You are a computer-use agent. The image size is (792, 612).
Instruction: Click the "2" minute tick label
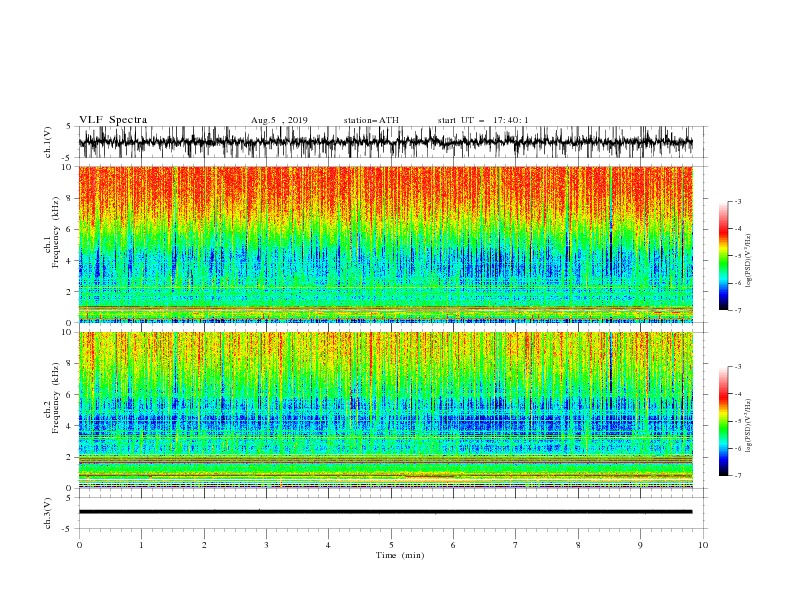click(204, 545)
